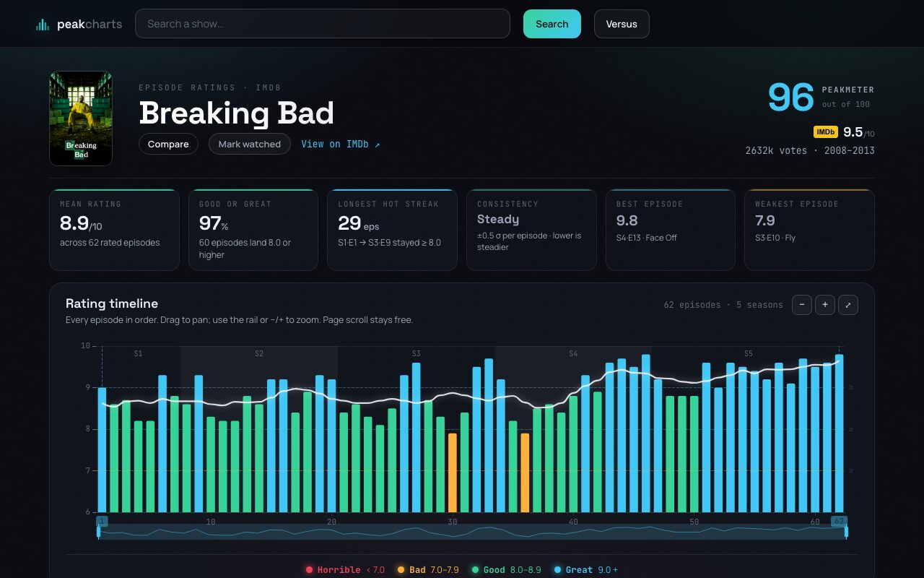This screenshot has height=578, width=924.
Task: Click the y-axis label '10'
Action: point(85,346)
